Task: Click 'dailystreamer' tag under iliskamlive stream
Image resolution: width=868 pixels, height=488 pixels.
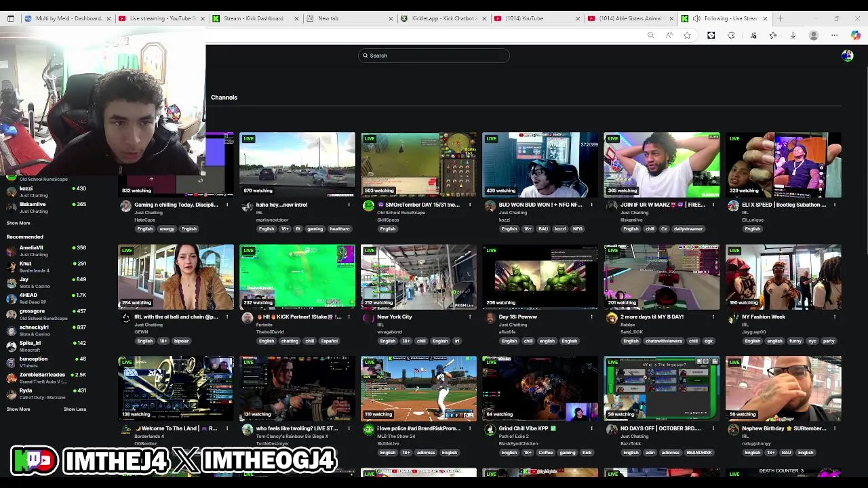Action: (x=688, y=229)
